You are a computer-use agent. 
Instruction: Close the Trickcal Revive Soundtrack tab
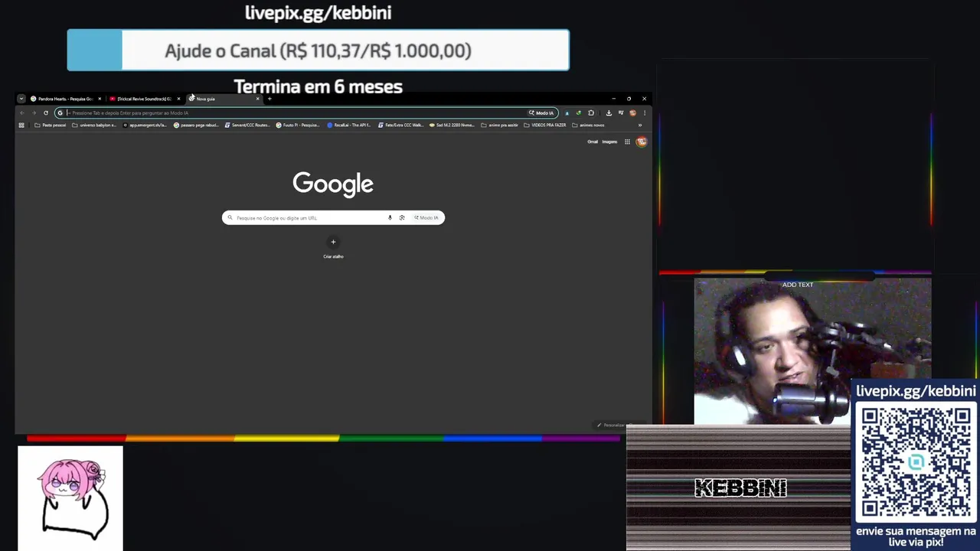pos(179,99)
